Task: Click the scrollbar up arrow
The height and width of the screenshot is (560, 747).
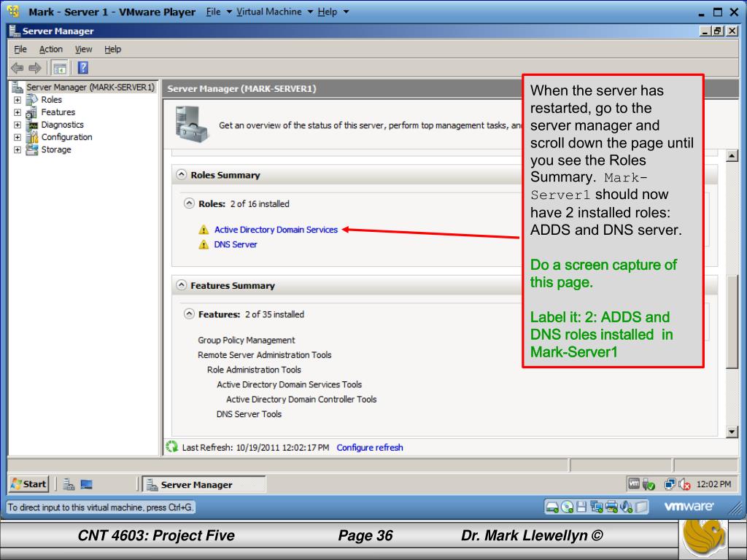Action: click(x=732, y=156)
